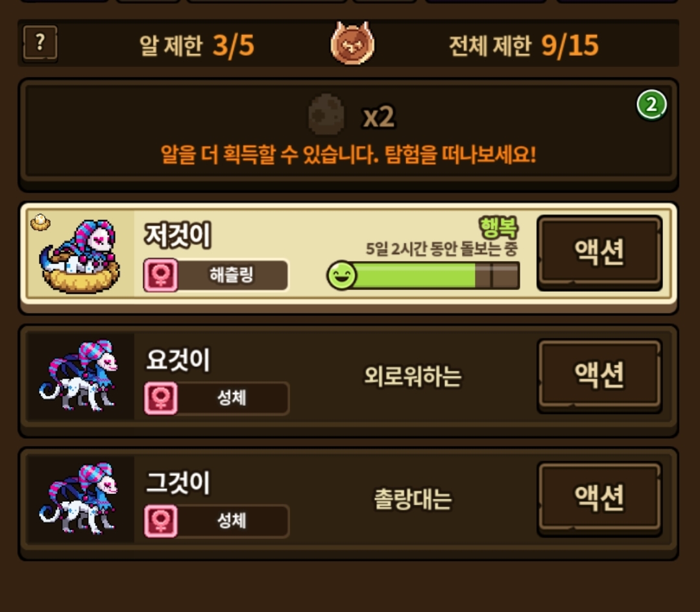Click the dark egg icon next to x2
The height and width of the screenshot is (612, 700).
326,114
